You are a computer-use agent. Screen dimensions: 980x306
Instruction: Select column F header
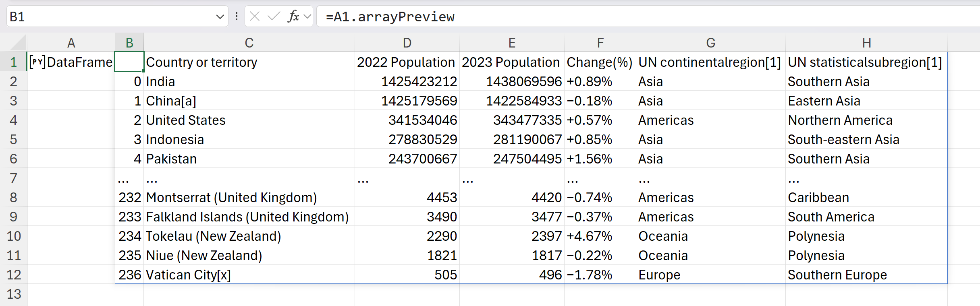pyautogui.click(x=600, y=43)
